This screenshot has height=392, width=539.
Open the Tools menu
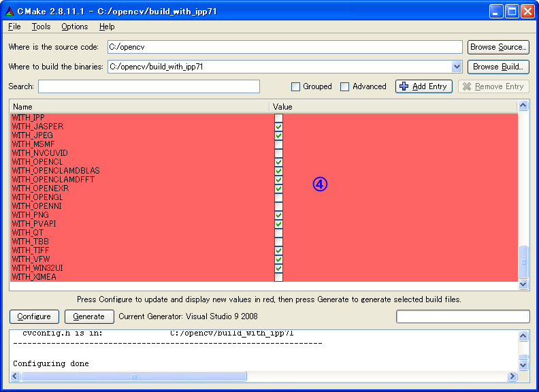coord(41,27)
